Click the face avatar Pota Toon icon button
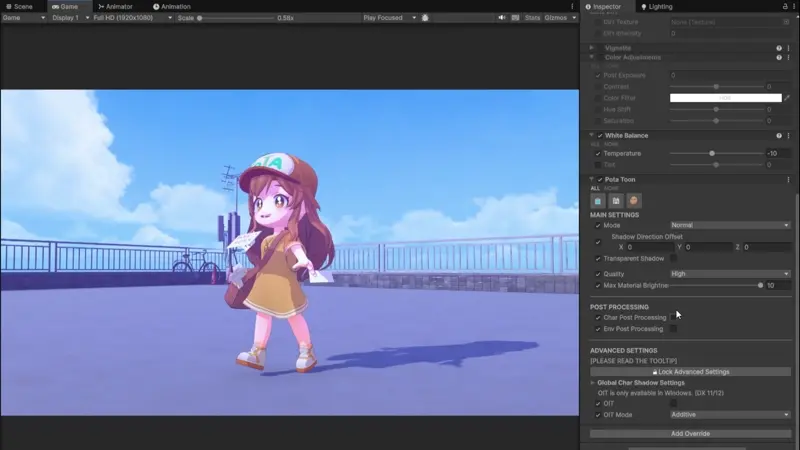This screenshot has height=450, width=800. (634, 201)
